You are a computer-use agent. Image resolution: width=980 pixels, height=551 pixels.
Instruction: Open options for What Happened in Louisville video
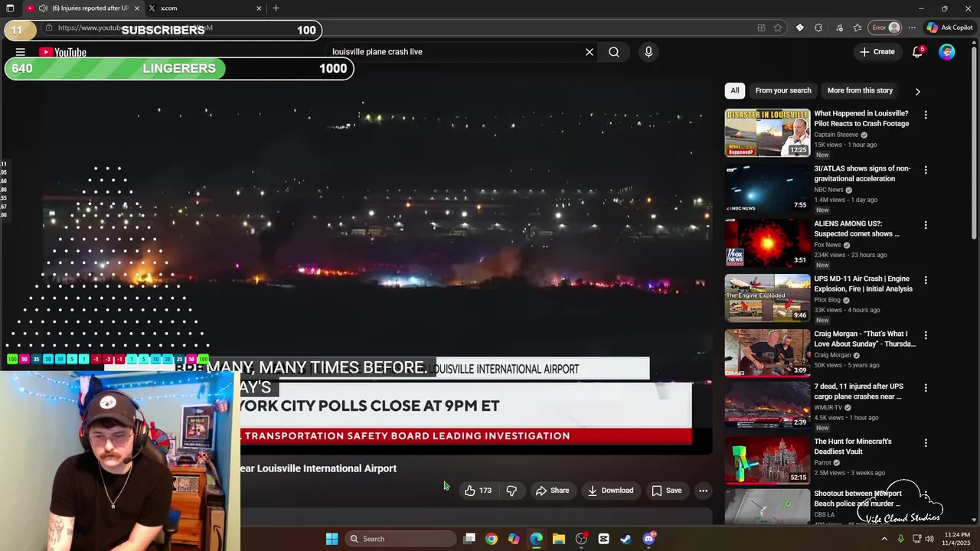click(926, 115)
